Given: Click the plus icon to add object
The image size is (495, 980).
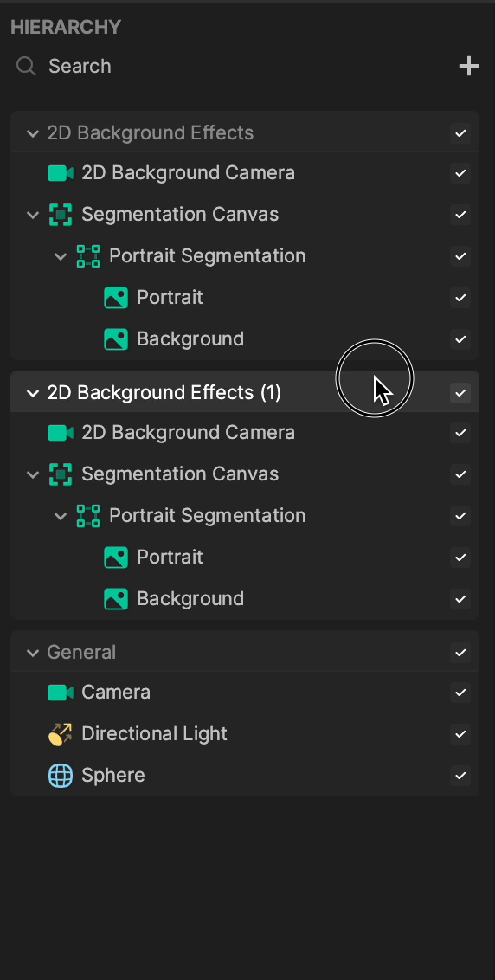Looking at the screenshot, I should 469,66.
